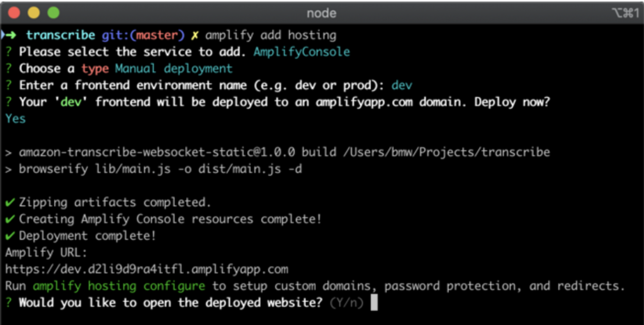Click the yellow ✗ git status marker
This screenshot has width=644, height=325.
(194, 35)
